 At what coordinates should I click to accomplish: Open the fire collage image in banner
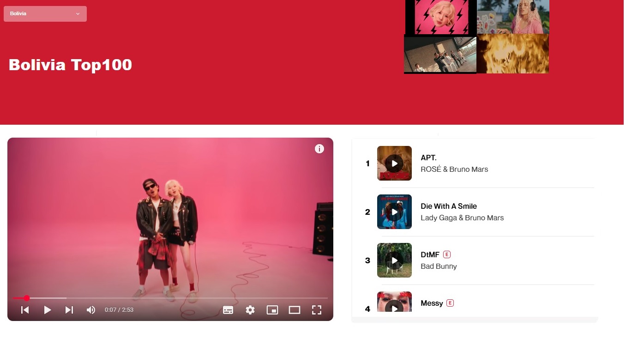512,54
